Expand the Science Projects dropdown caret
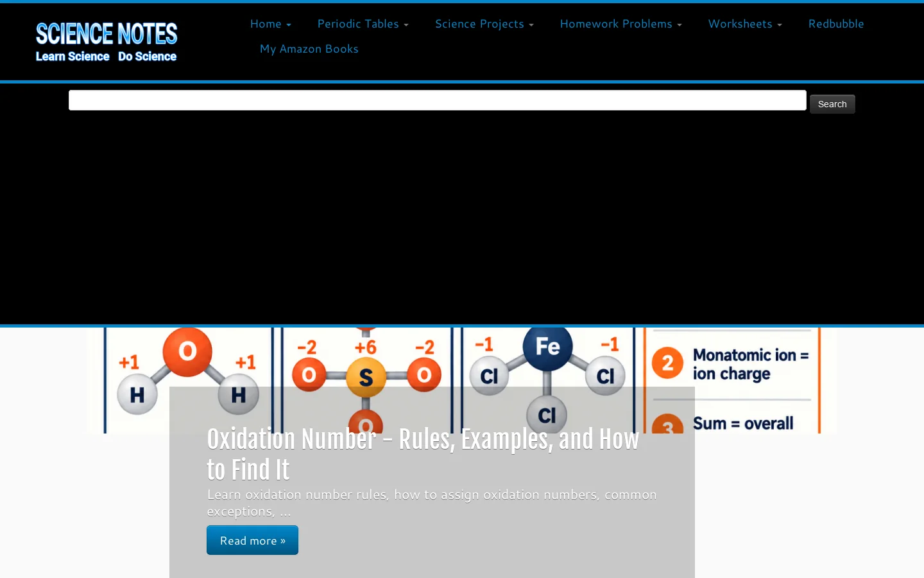Screen dimensions: 924x578 point(531,25)
